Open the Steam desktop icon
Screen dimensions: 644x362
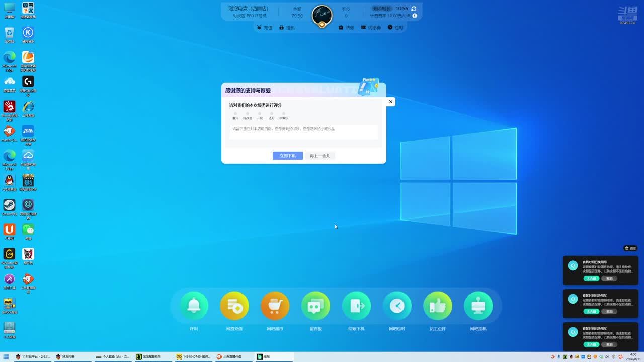pyautogui.click(x=9, y=207)
